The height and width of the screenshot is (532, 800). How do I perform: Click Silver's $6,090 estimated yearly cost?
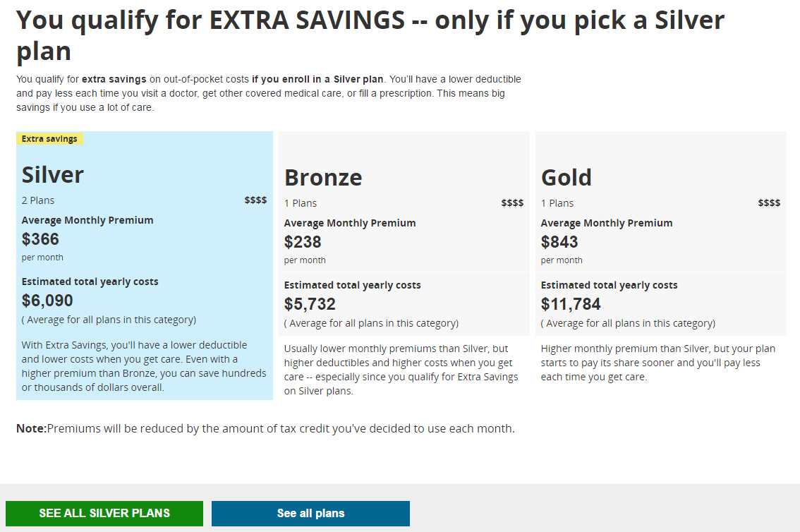point(47,301)
